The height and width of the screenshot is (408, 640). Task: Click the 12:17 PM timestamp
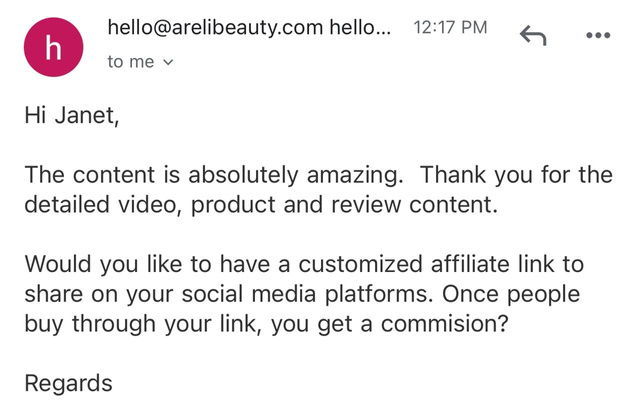pos(450,28)
